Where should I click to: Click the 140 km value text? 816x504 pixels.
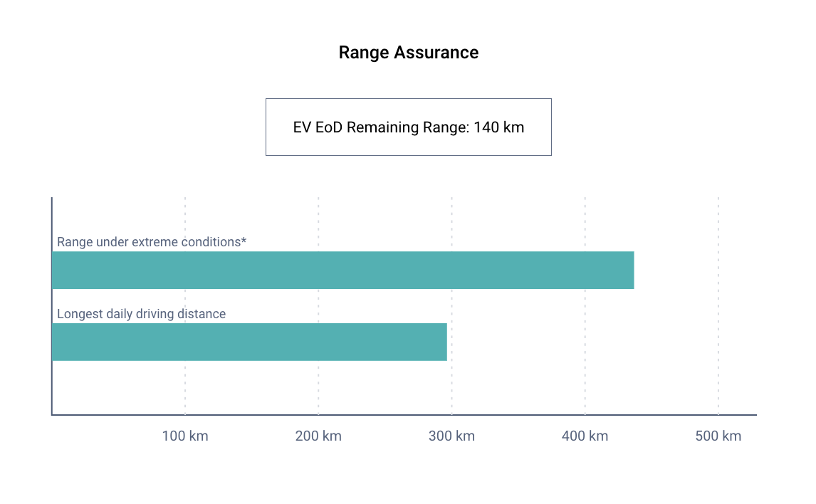click(x=498, y=127)
